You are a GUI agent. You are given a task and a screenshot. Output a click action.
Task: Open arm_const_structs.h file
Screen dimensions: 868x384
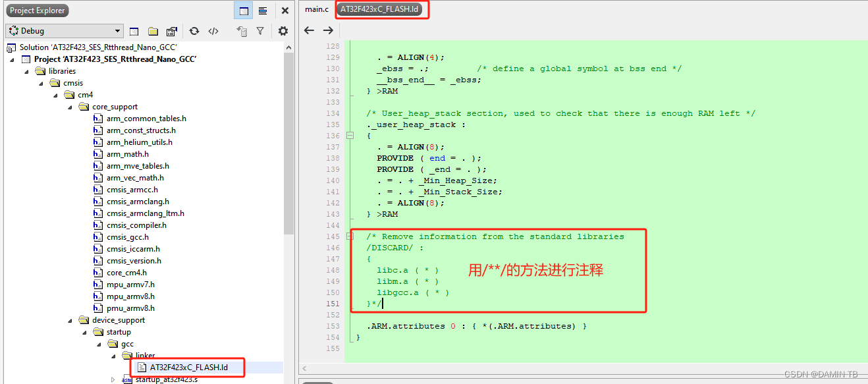tap(141, 130)
